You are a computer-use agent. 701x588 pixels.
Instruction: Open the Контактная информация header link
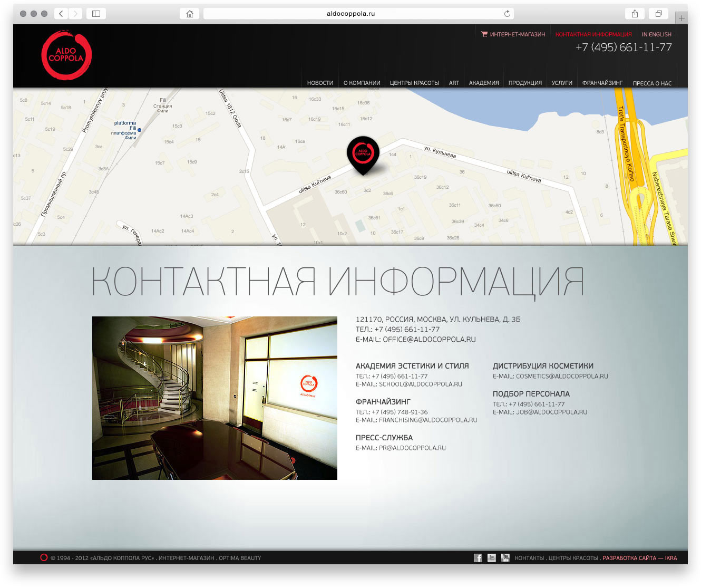[x=593, y=34]
